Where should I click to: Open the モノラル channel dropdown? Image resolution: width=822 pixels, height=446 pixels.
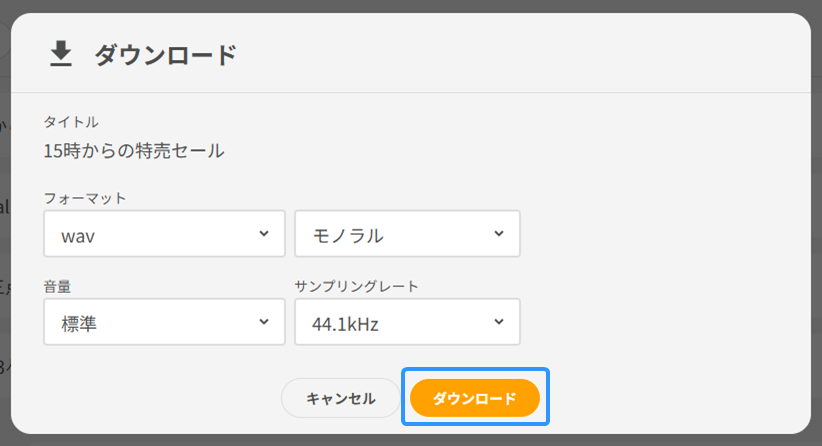407,234
